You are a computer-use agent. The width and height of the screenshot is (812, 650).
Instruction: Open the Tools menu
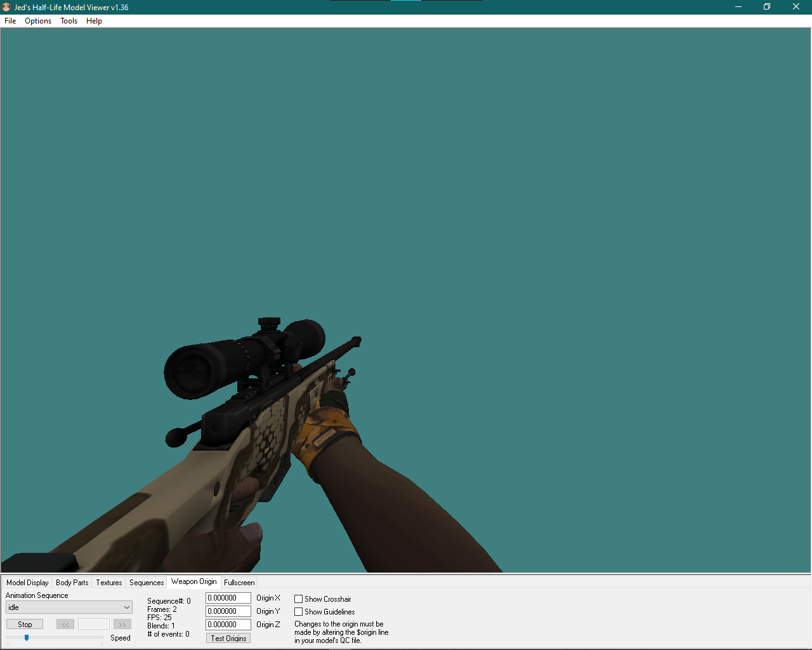pos(69,21)
